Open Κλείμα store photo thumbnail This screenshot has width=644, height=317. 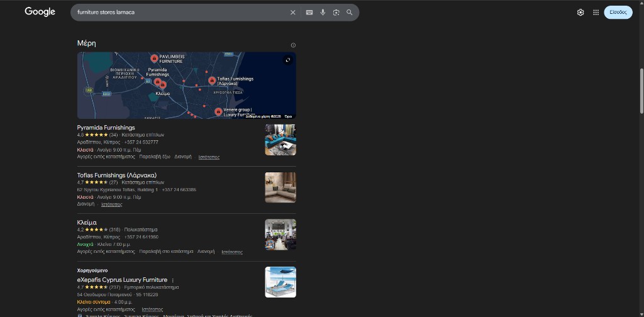(x=280, y=235)
